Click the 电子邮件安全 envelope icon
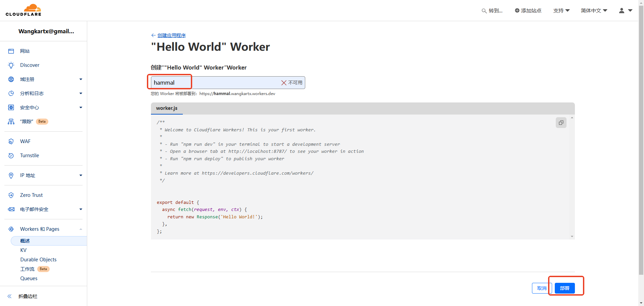Image resolution: width=644 pixels, height=306 pixels. (x=11, y=209)
